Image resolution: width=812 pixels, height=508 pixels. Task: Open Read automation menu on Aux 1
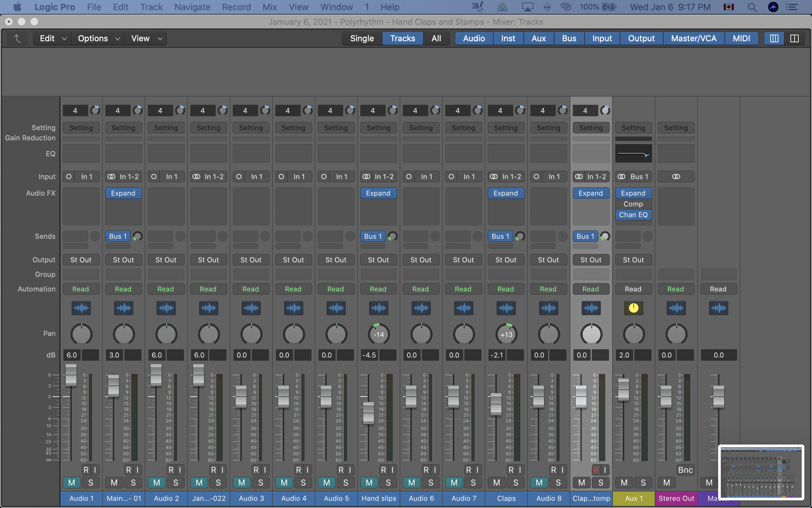pyautogui.click(x=633, y=289)
